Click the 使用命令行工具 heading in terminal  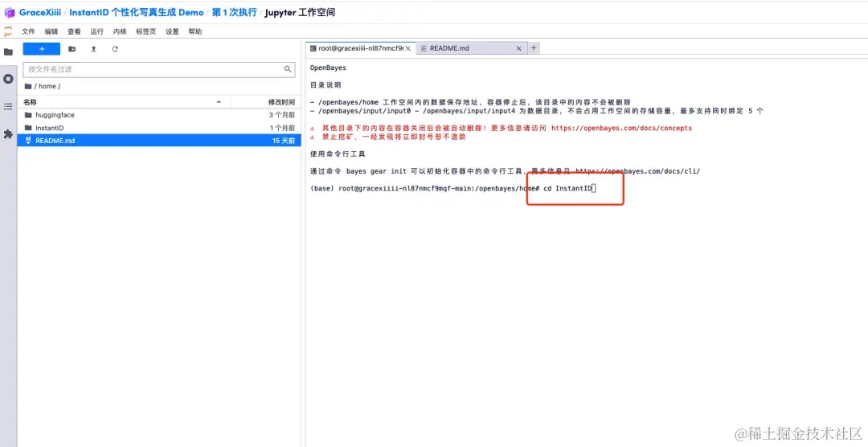click(338, 154)
